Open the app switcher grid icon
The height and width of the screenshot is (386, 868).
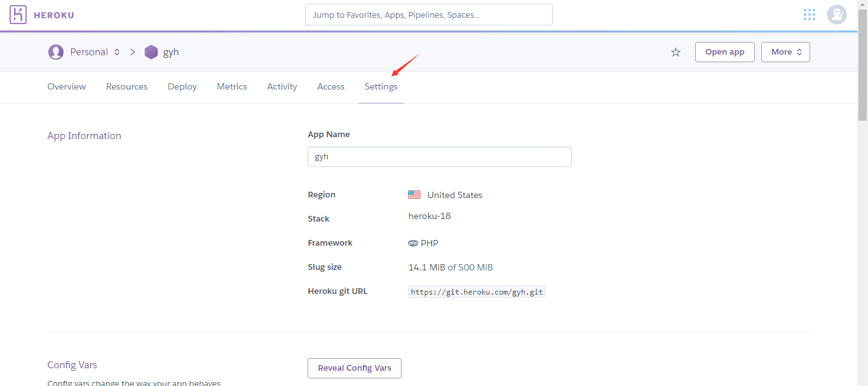pos(809,15)
